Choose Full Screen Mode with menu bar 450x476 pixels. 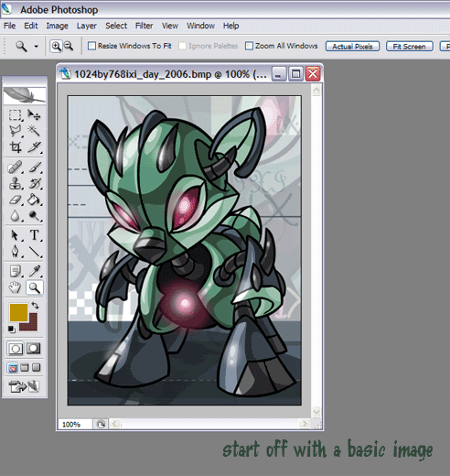tap(25, 368)
